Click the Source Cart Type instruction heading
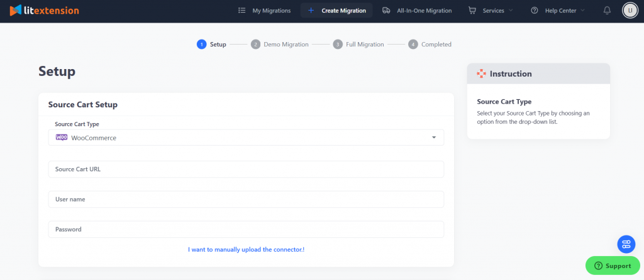The image size is (644, 280). 504,102
